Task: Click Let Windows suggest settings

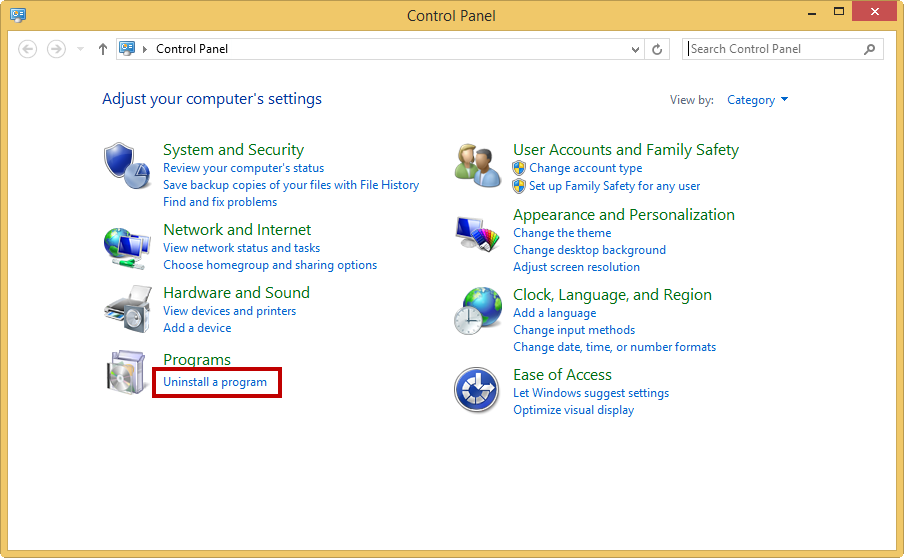Action: (591, 393)
